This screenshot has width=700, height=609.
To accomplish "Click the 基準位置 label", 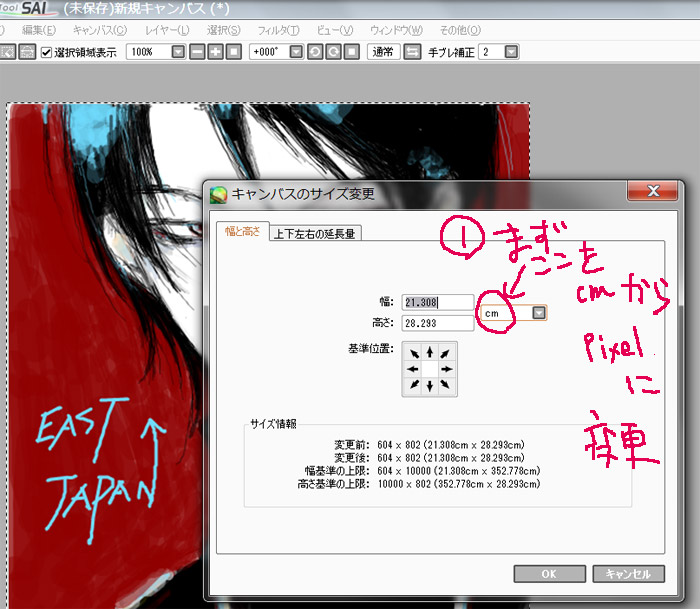I will 371,348.
